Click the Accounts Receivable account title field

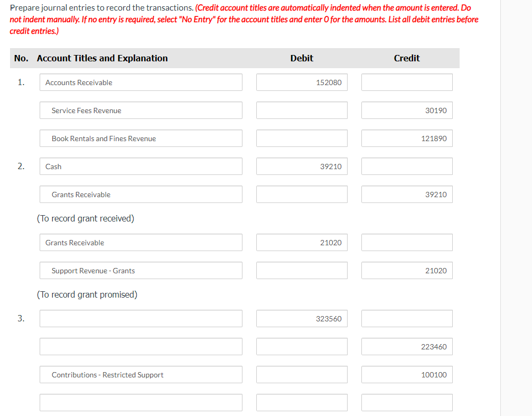[x=141, y=82]
